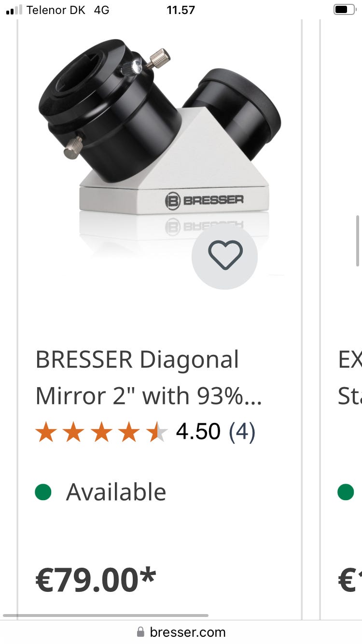Tap the cellular signal bars icon
The width and height of the screenshot is (362, 644).
click(14, 10)
